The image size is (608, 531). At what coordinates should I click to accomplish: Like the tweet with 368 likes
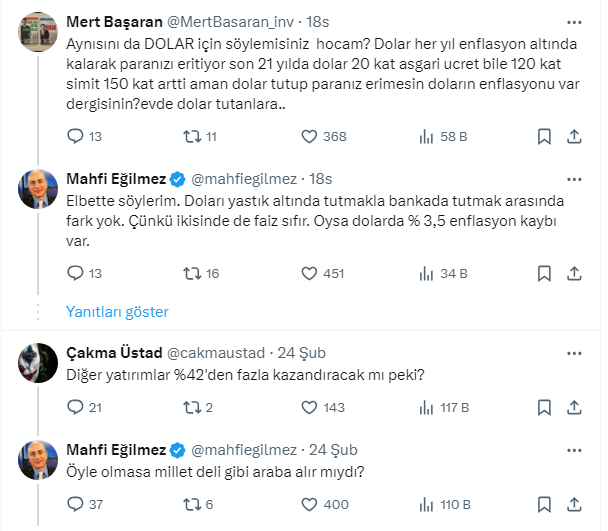coord(310,136)
